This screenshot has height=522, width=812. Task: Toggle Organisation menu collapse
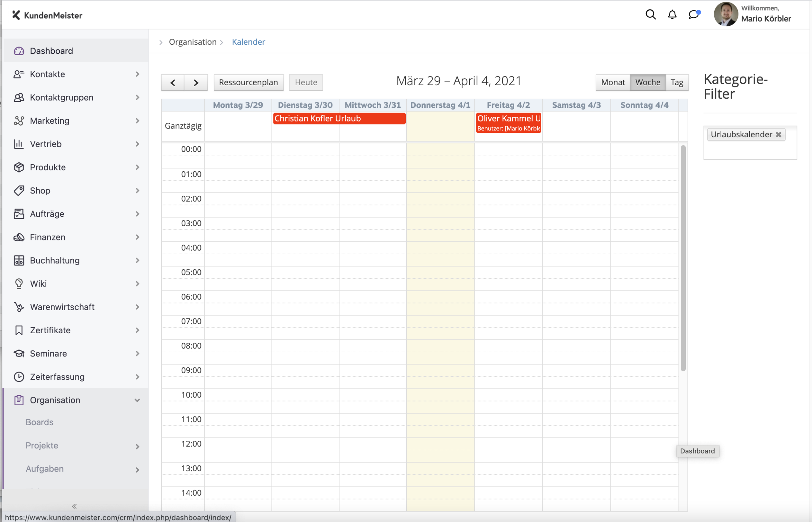tap(137, 400)
